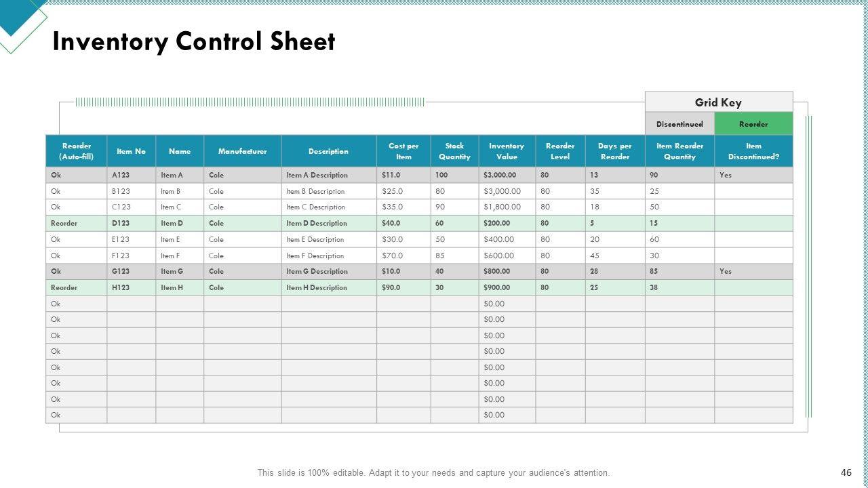The image size is (868, 488).
Task: Click the Reorder (Auto-fill) column header
Action: (76, 151)
